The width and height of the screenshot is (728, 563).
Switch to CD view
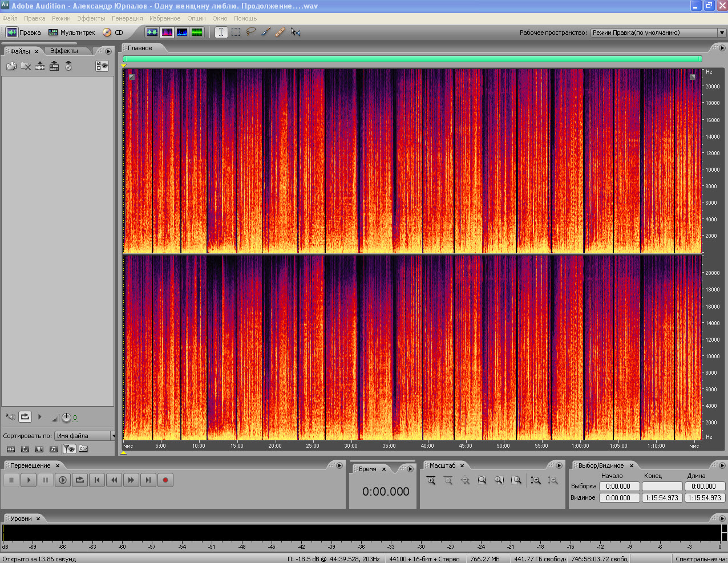click(x=113, y=33)
